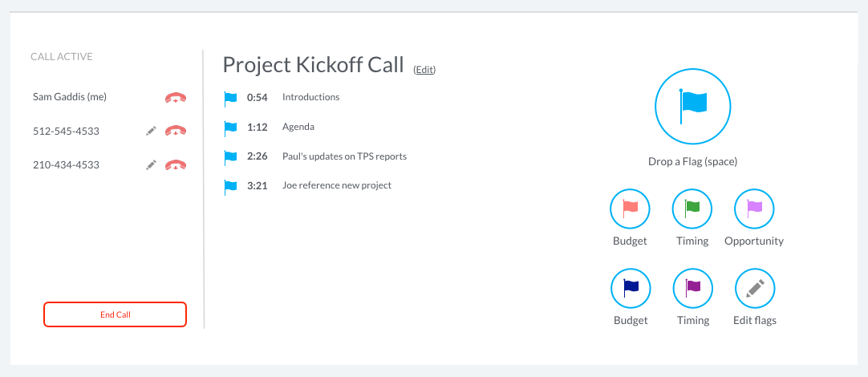Edit name for 210-434-4533 with pencil
The width and height of the screenshot is (868, 377).
[x=151, y=165]
